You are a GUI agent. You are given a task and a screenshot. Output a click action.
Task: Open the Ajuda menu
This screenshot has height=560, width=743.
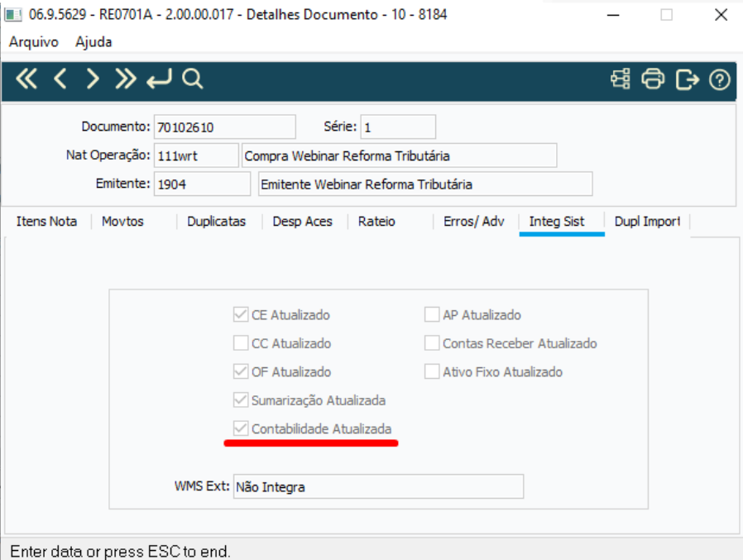point(93,41)
